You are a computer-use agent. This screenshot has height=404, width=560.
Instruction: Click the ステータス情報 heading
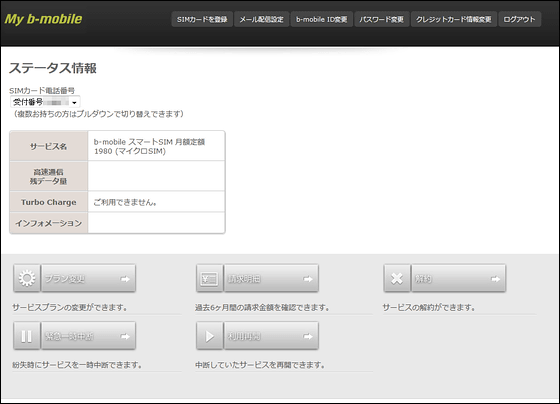pyautogui.click(x=53, y=68)
